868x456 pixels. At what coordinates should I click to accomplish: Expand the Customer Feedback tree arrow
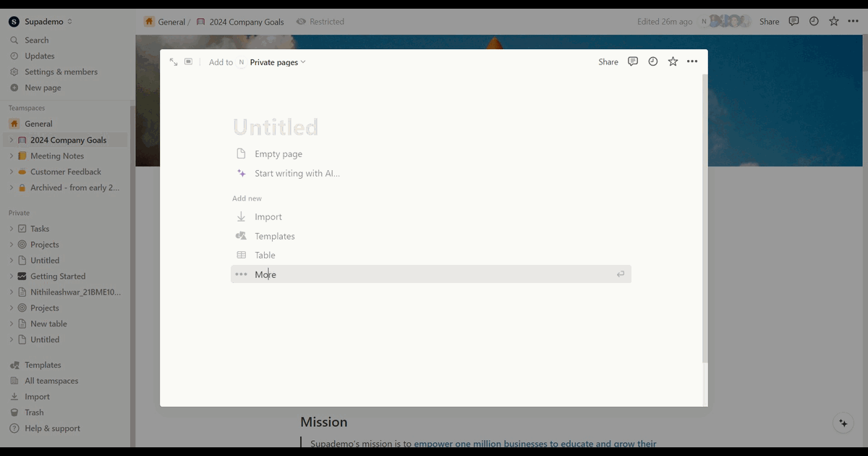[x=12, y=172]
